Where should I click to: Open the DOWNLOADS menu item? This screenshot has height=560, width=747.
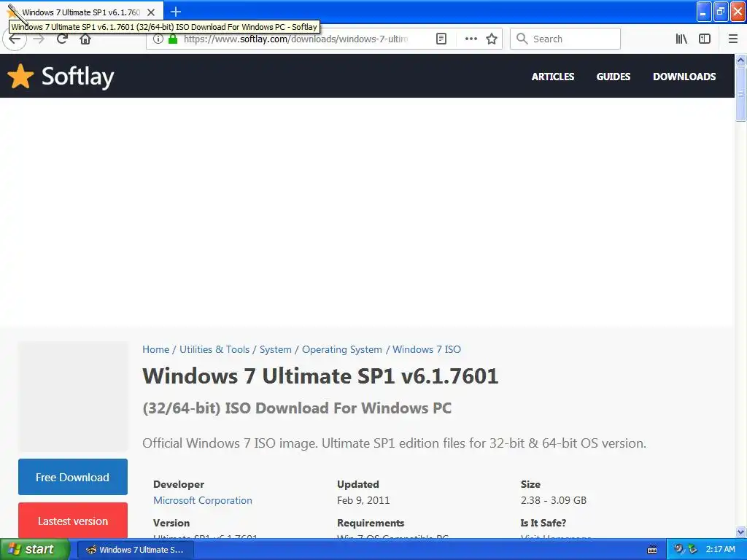(x=684, y=77)
